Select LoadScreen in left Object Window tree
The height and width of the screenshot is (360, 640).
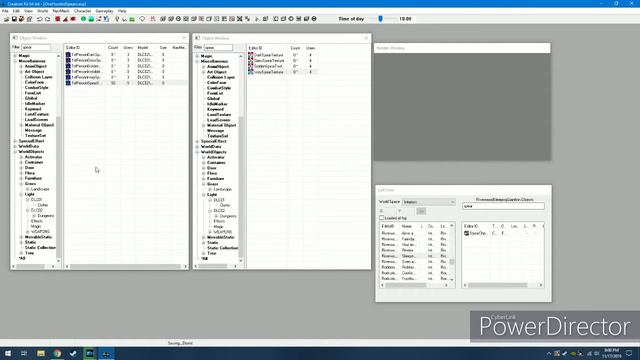[x=36, y=120]
